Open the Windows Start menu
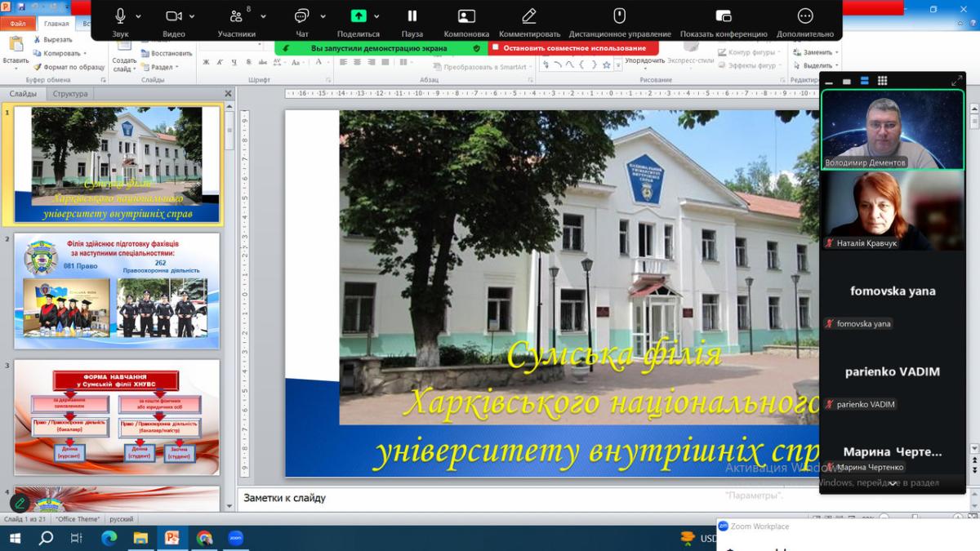Viewport: 980px width, 551px height. (x=15, y=538)
